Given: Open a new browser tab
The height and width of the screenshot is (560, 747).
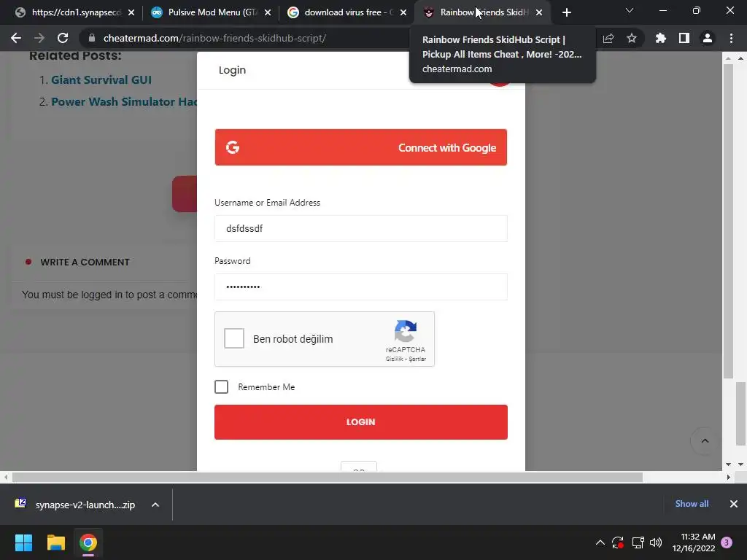Looking at the screenshot, I should (566, 12).
